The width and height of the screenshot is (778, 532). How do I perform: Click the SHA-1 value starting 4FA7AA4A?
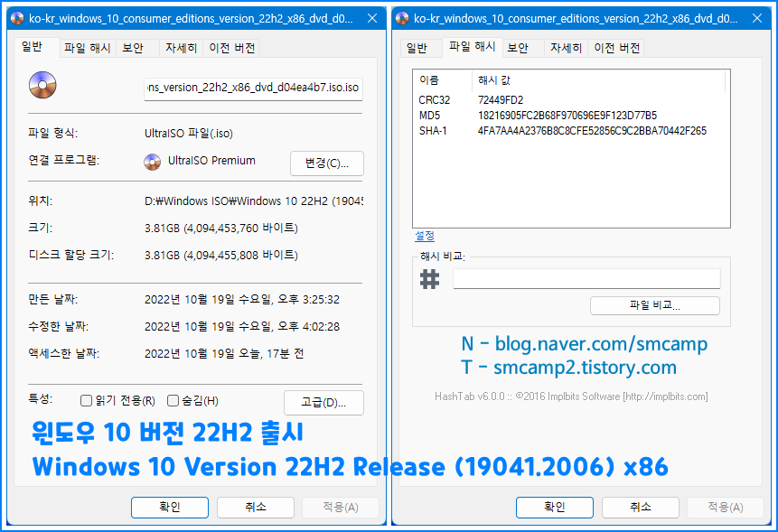tap(592, 131)
